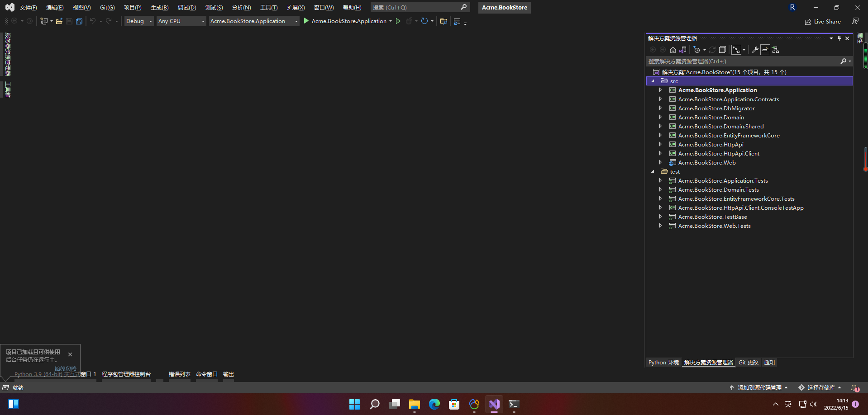Click the notification bell in status bar
This screenshot has height=415, width=868.
click(854, 388)
